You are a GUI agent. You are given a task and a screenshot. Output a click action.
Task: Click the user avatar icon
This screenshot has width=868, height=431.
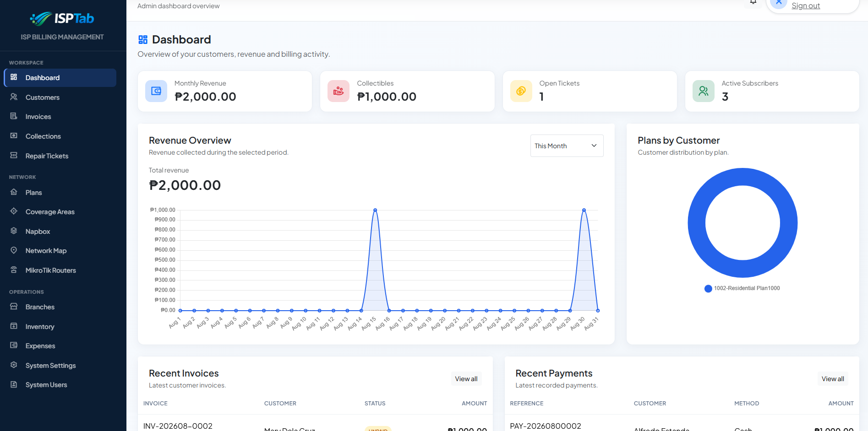[779, 3]
